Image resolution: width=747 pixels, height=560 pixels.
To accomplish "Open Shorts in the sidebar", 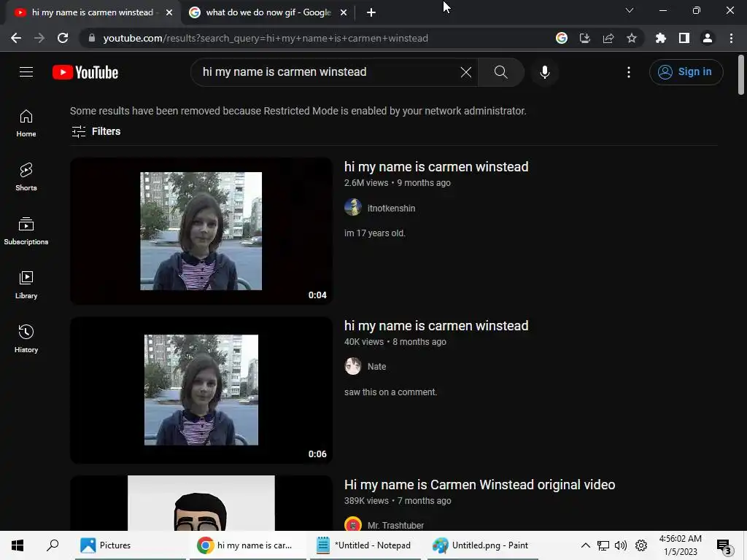I will click(x=26, y=177).
